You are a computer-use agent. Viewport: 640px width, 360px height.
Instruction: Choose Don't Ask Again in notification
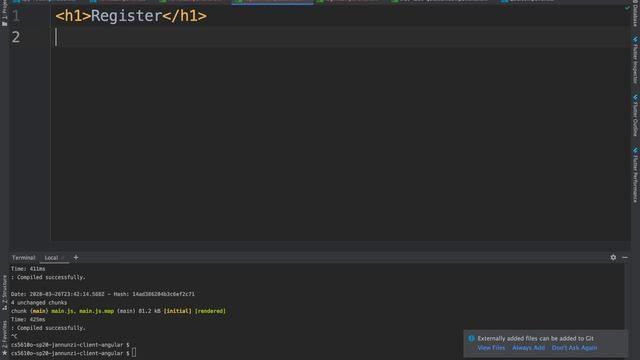(x=574, y=348)
